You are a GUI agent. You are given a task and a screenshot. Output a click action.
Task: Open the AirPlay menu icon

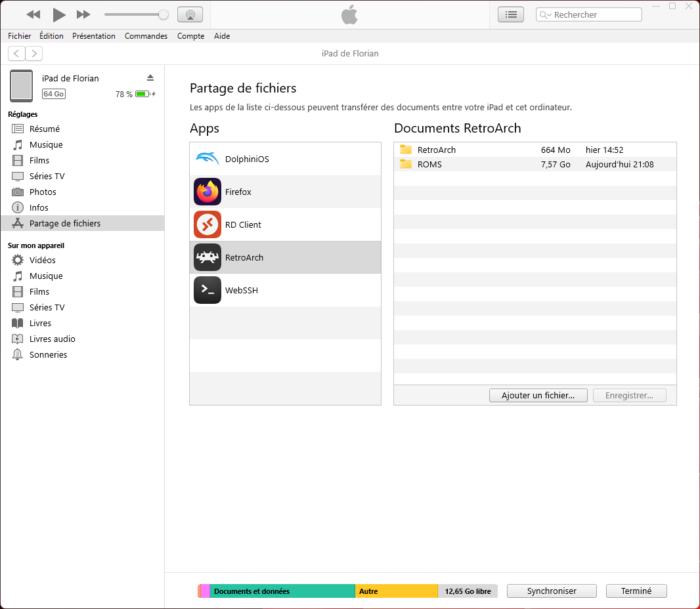(x=190, y=14)
